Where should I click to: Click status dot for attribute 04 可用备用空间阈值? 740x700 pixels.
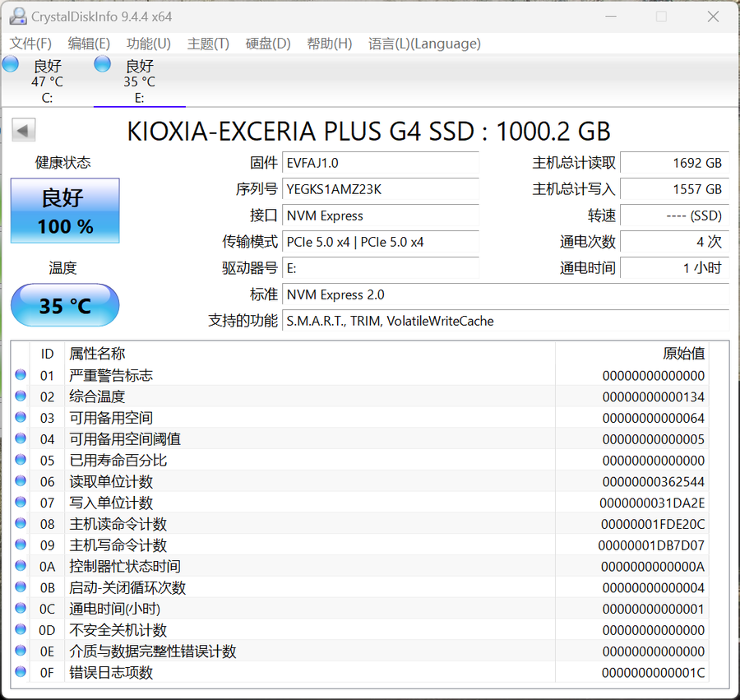point(21,438)
